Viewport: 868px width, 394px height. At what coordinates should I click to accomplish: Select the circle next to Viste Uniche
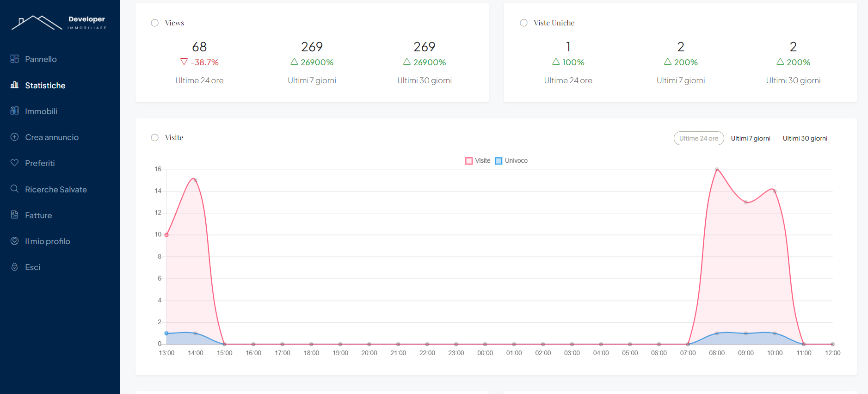(x=523, y=23)
